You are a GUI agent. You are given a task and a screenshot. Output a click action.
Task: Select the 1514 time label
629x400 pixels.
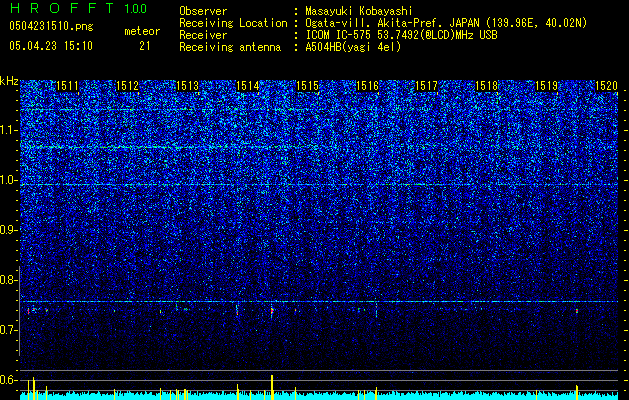click(x=248, y=86)
